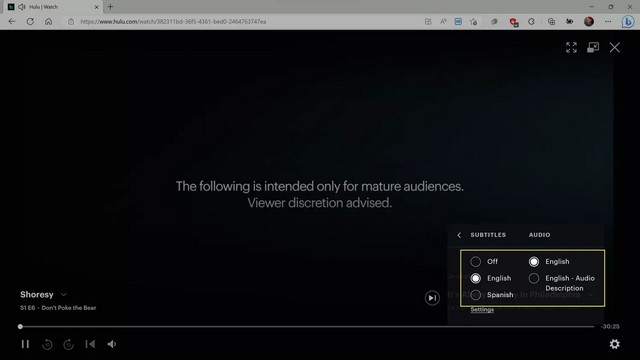
Task: Open the Collections icon in toolbar
Action: pyautogui.click(x=551, y=22)
